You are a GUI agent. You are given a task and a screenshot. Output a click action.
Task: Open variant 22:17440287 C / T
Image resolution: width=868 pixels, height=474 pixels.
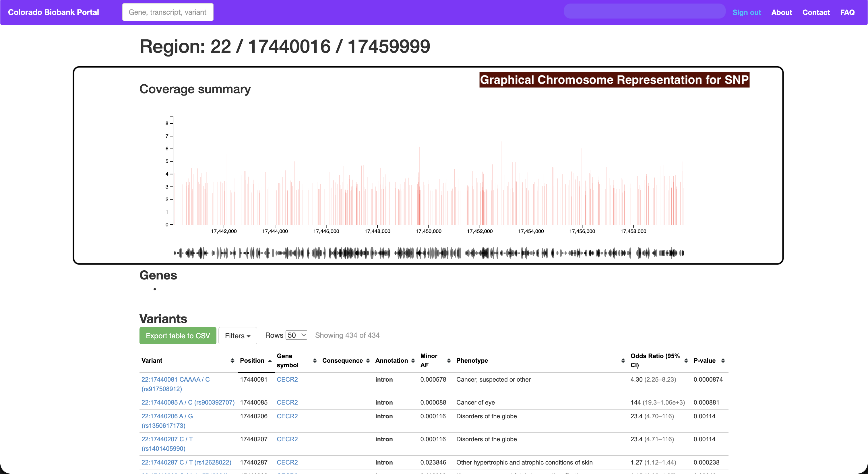coord(186,462)
